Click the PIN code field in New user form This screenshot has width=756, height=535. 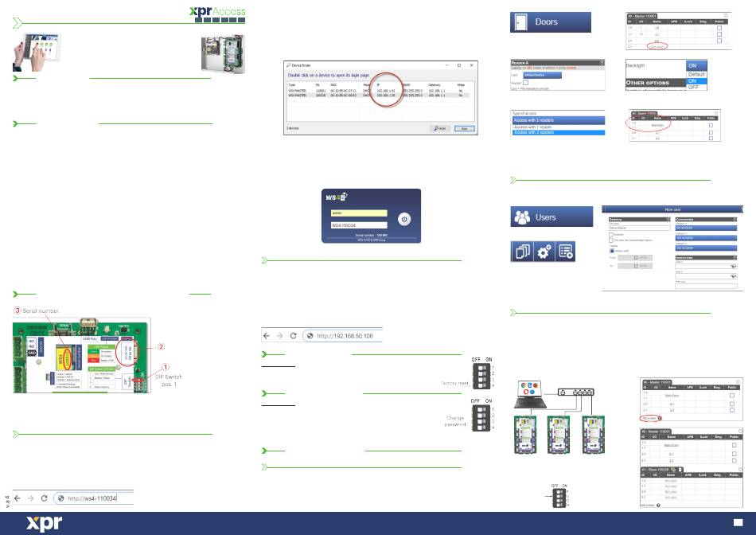pyautogui.click(x=706, y=286)
